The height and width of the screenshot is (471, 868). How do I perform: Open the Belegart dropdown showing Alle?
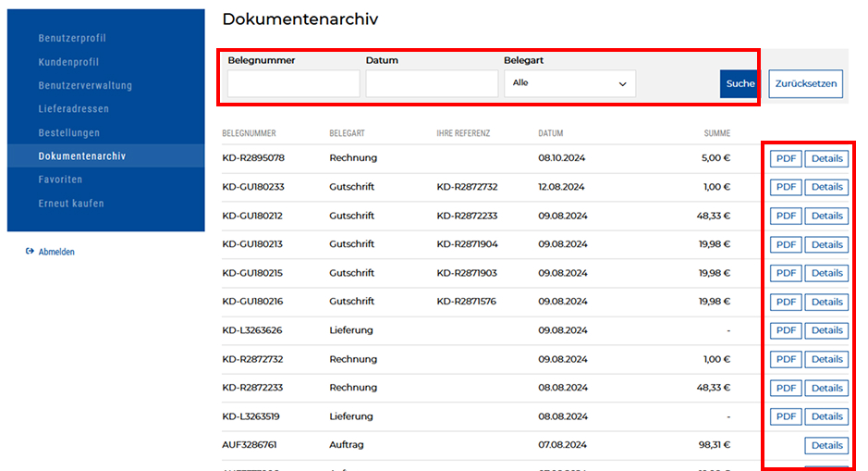tap(569, 83)
